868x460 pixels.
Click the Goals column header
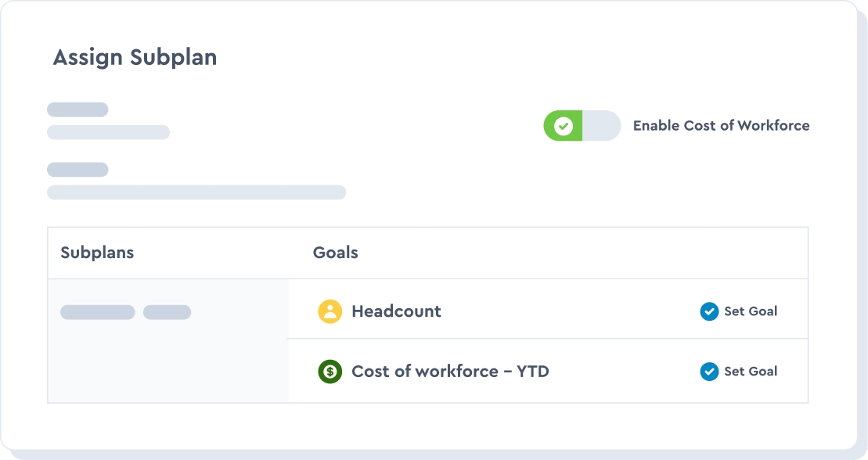(335, 253)
